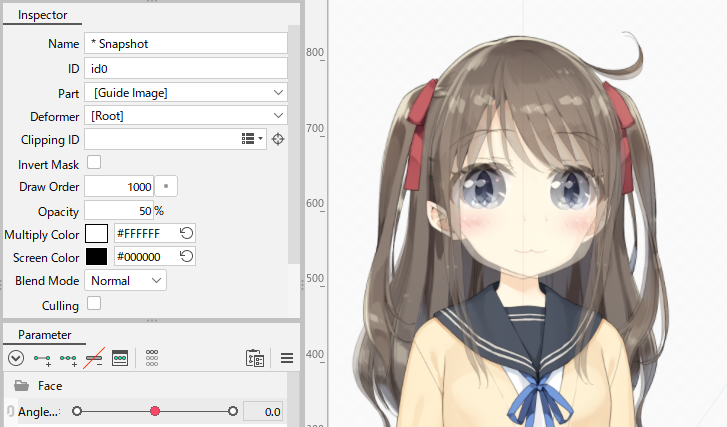Click the Face folder icon
Screen dimensions: 727x427
click(21, 385)
